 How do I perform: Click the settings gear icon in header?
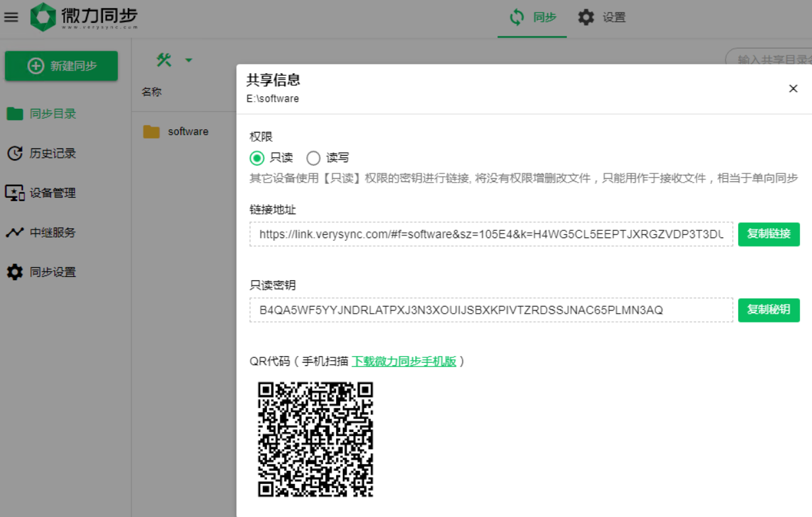[586, 17]
